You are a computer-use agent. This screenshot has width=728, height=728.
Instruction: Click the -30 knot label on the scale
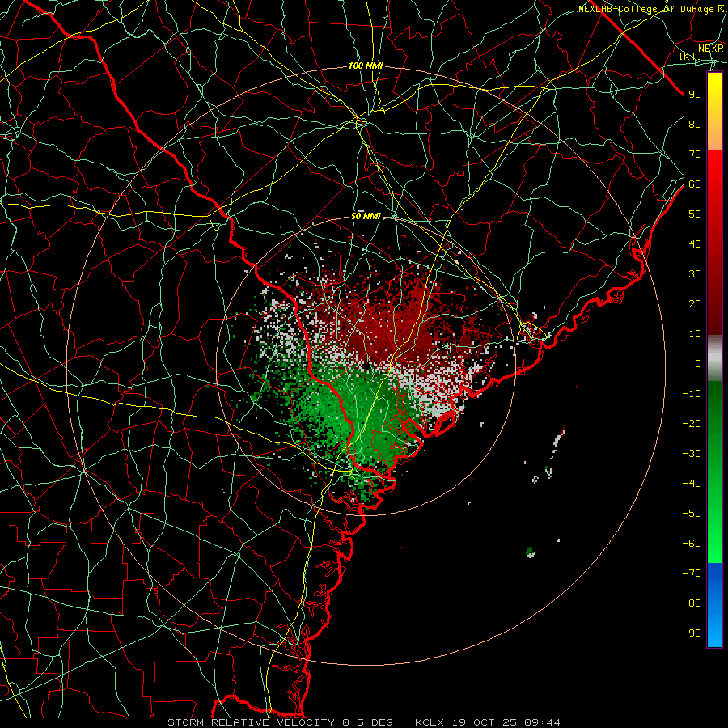tap(692, 454)
